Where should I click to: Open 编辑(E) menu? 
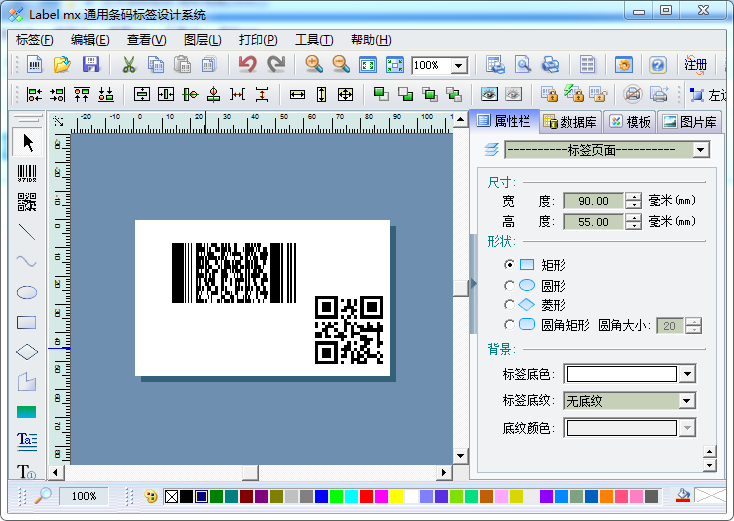point(90,40)
